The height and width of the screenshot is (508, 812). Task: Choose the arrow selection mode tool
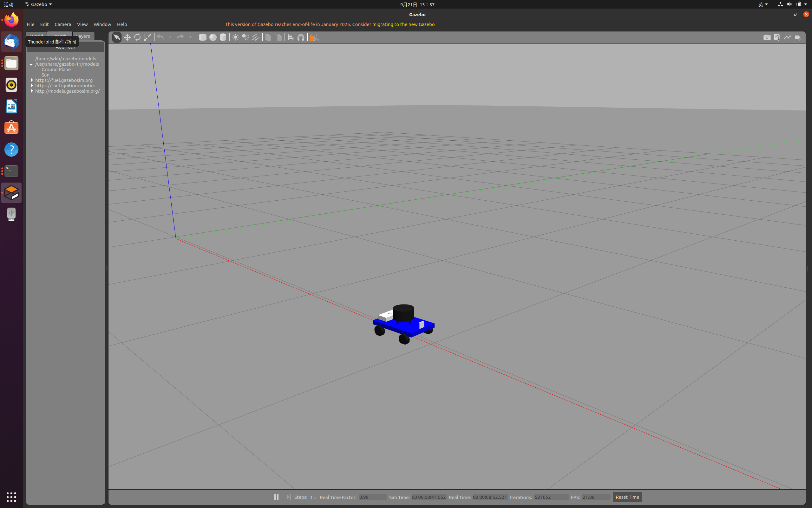tap(116, 37)
